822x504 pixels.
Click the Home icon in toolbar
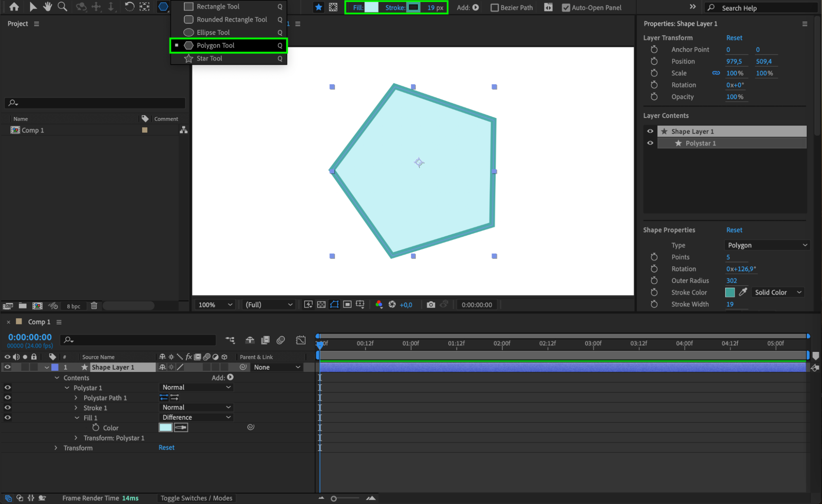[14, 7]
